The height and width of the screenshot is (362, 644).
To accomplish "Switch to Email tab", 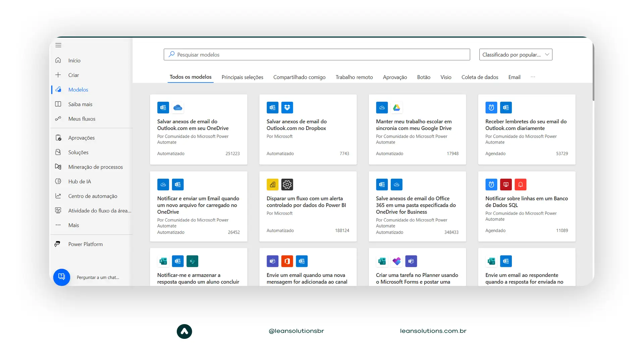I will pos(514,77).
